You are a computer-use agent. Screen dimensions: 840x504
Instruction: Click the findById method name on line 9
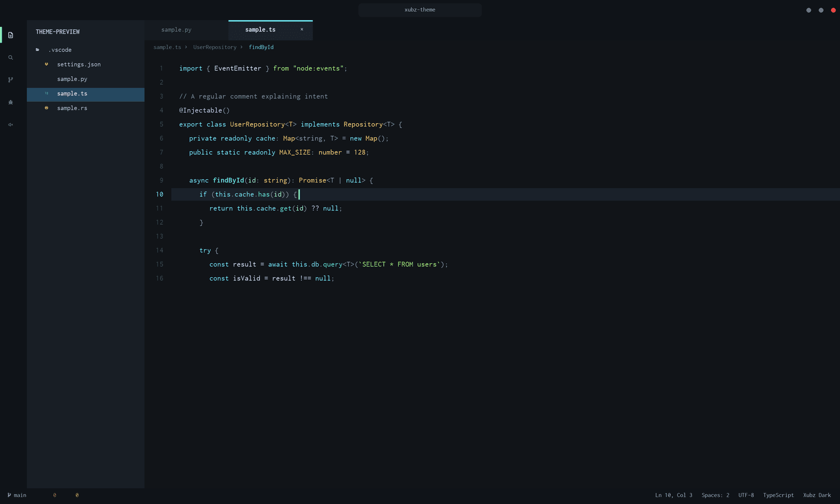pos(228,180)
